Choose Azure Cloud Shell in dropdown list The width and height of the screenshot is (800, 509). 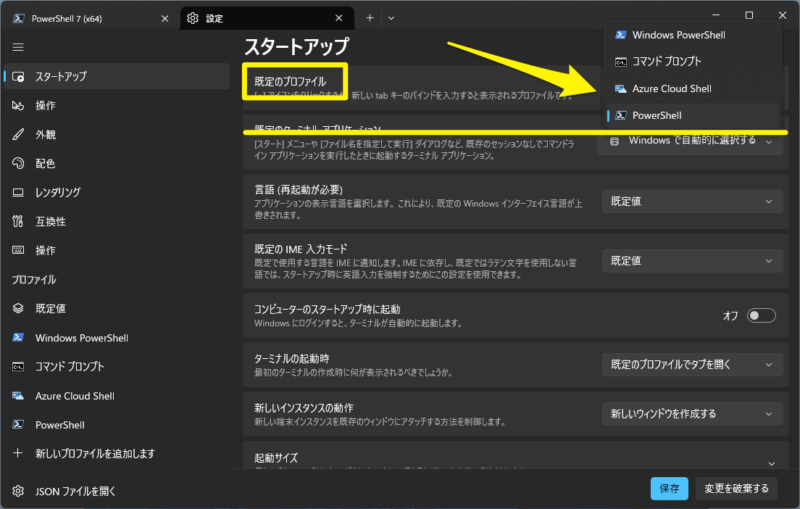coord(692,89)
